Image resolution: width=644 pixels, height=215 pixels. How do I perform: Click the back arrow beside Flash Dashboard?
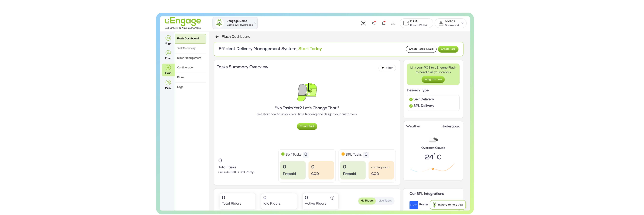[217, 37]
